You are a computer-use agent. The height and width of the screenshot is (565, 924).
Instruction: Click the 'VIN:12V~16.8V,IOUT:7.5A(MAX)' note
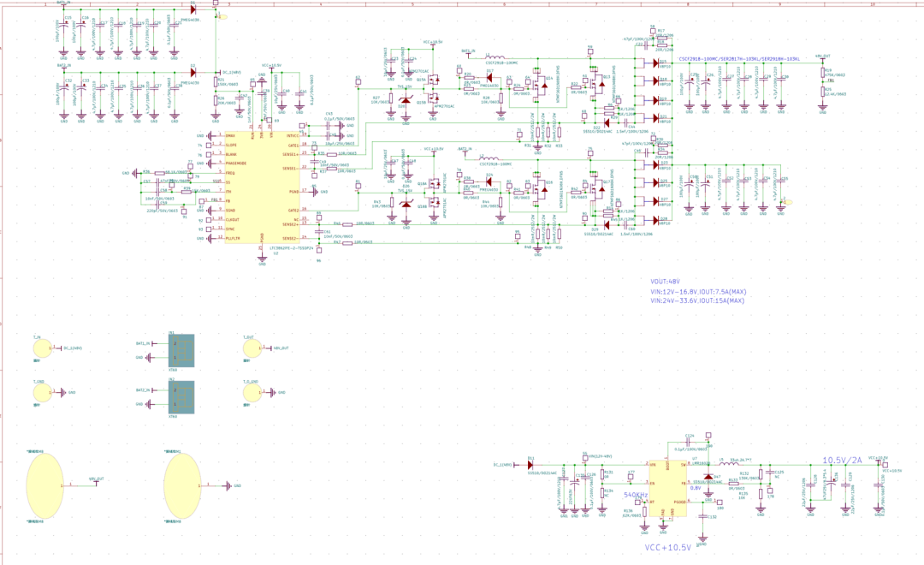[x=698, y=291]
